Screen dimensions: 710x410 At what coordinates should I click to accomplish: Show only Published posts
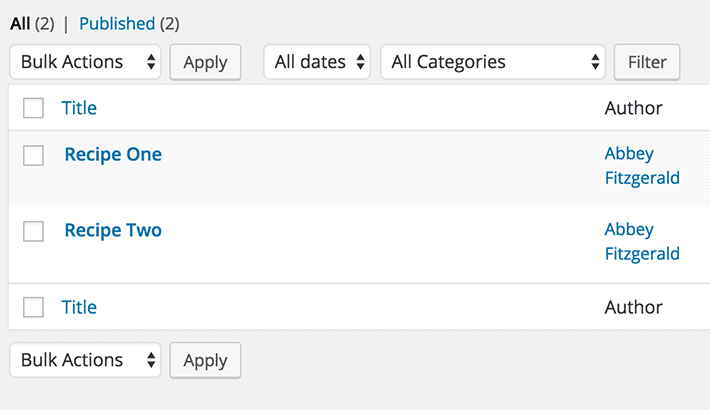click(116, 23)
